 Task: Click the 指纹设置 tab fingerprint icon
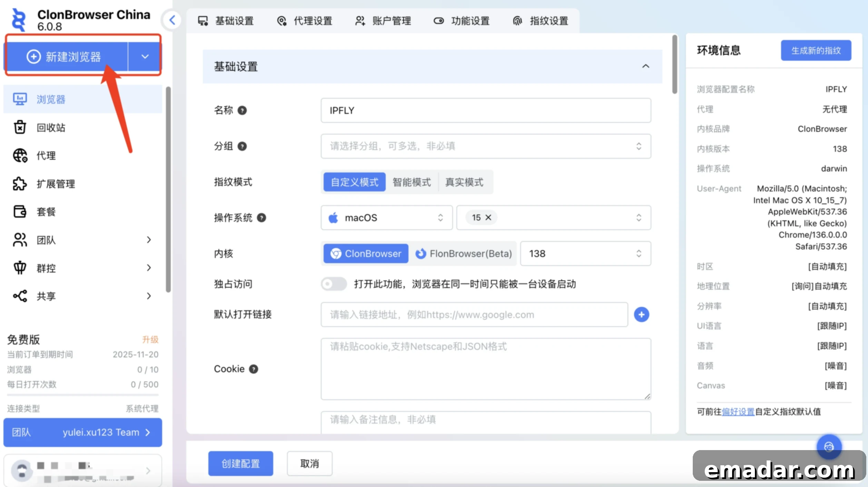tap(517, 21)
